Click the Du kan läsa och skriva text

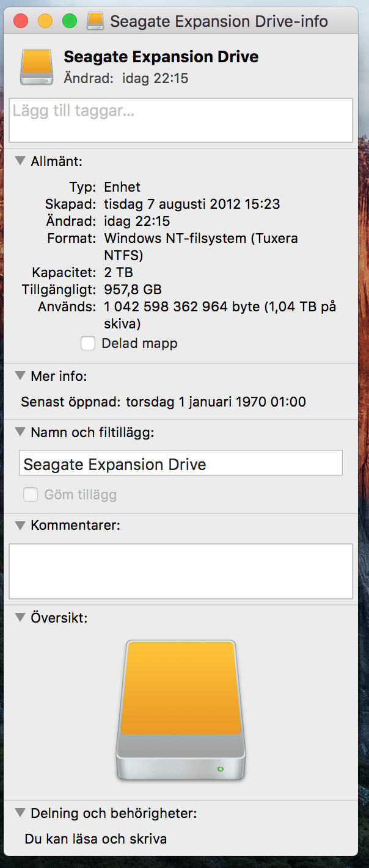(96, 839)
